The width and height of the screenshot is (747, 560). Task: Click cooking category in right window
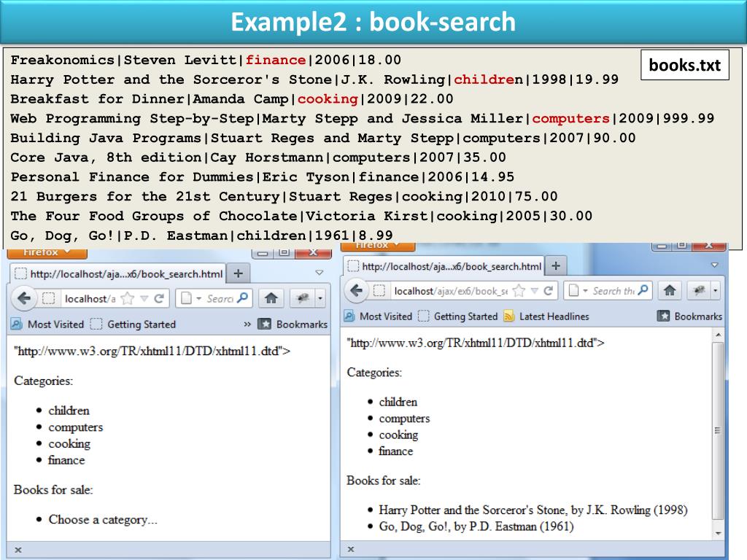(x=399, y=435)
